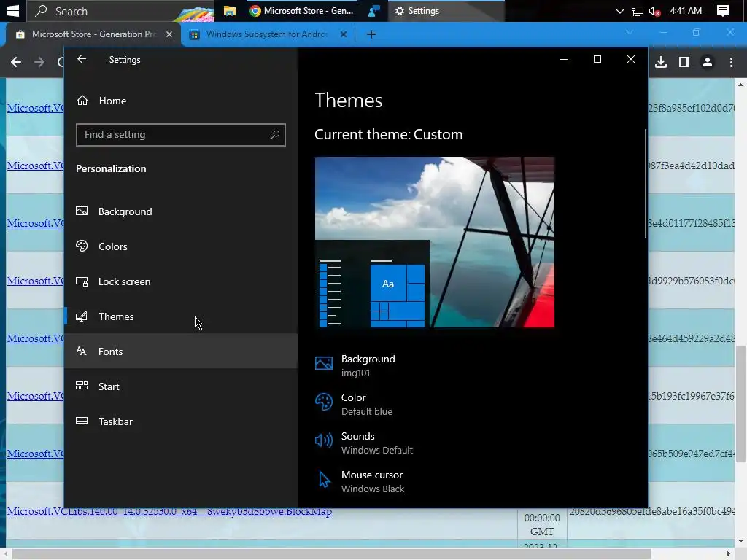The height and width of the screenshot is (560, 747).
Task: Click Chrome side panel icon
Action: [x=684, y=62]
